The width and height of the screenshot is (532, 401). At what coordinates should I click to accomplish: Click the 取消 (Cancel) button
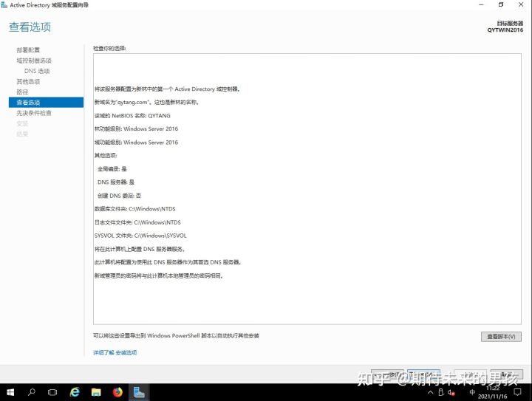tap(506, 374)
